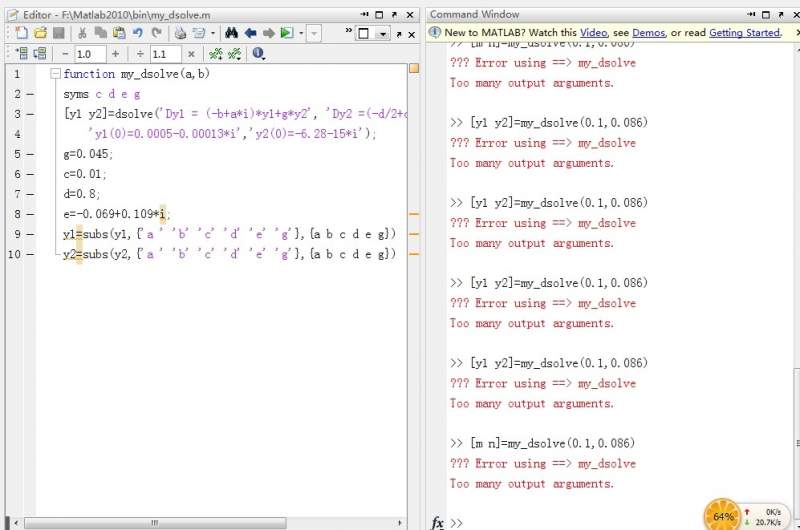Collapse the function code fold on line 1
This screenshot has width=800, height=530.
pos(55,74)
